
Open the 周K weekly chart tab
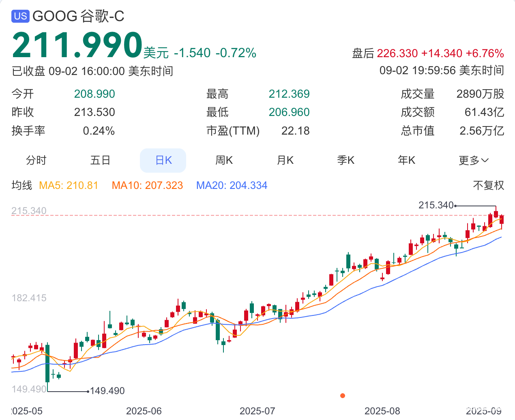tap(224, 161)
